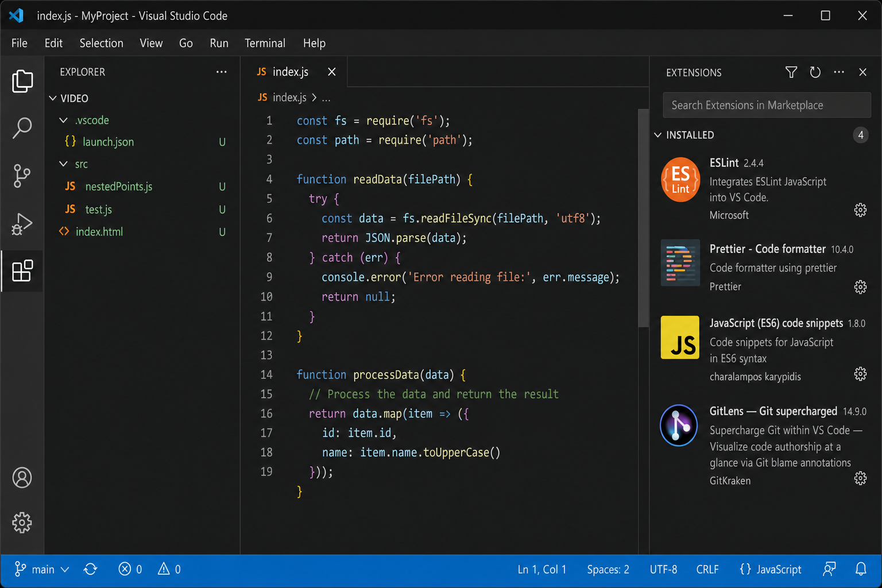
Task: Change language mode via JavaScript
Action: pyautogui.click(x=771, y=569)
